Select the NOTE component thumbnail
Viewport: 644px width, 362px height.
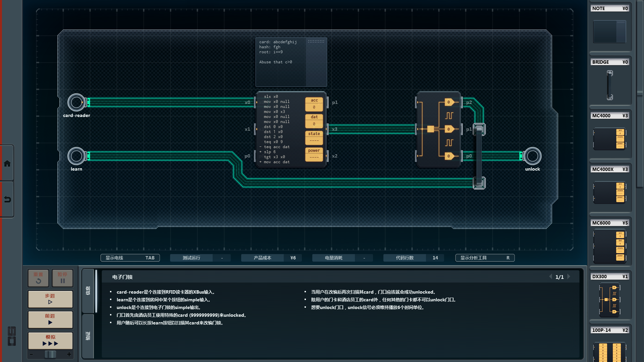tap(609, 32)
